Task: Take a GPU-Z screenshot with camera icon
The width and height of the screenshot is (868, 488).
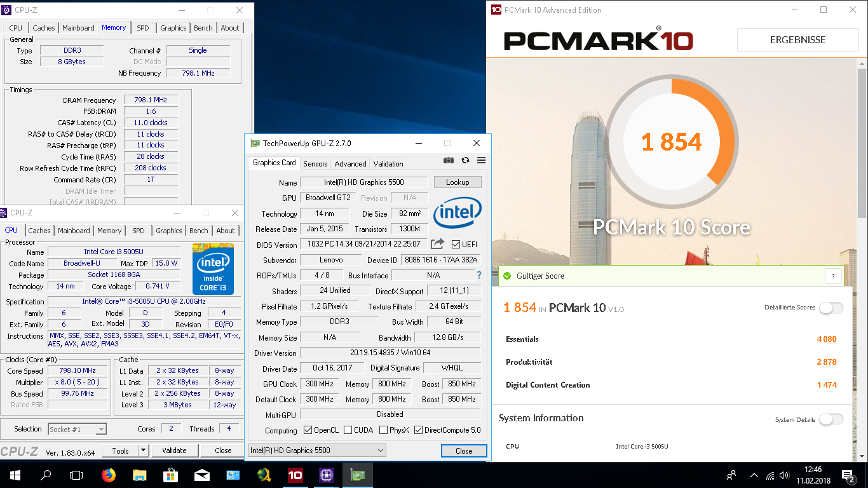Action: click(449, 161)
